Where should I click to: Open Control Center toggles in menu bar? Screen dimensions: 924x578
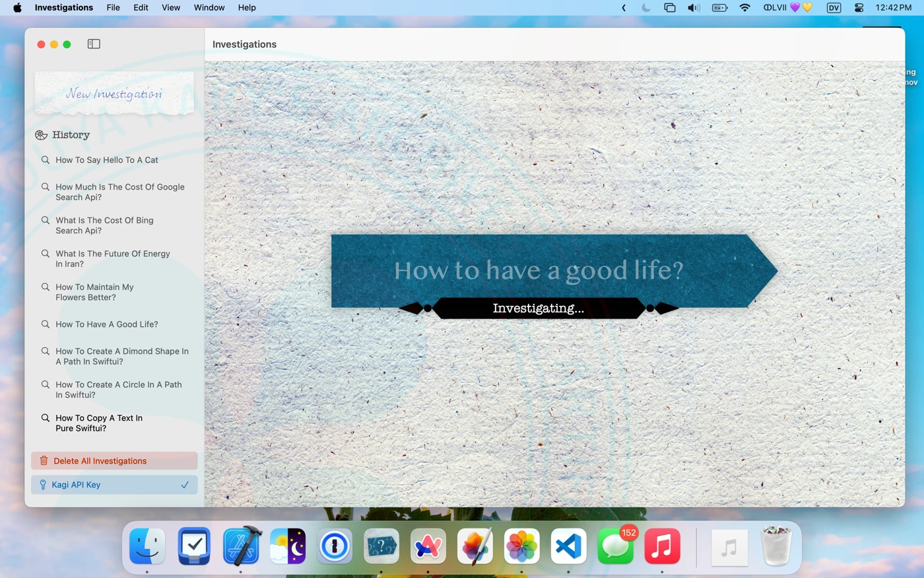[859, 8]
